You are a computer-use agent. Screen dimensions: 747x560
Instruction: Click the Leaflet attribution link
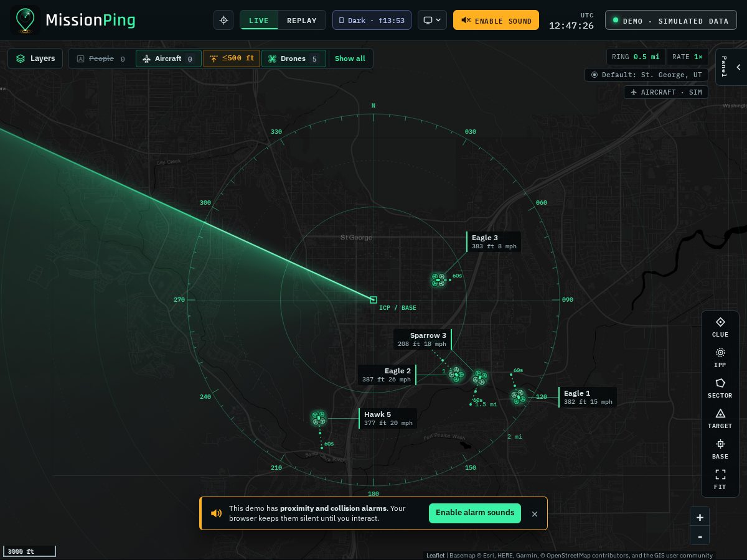pyautogui.click(x=435, y=556)
